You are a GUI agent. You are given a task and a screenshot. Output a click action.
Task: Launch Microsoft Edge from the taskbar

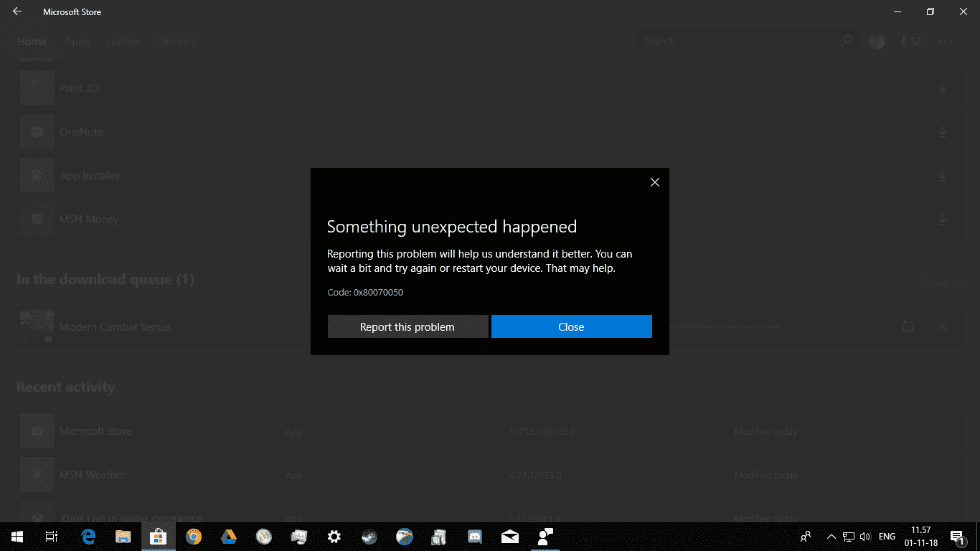[x=88, y=537]
